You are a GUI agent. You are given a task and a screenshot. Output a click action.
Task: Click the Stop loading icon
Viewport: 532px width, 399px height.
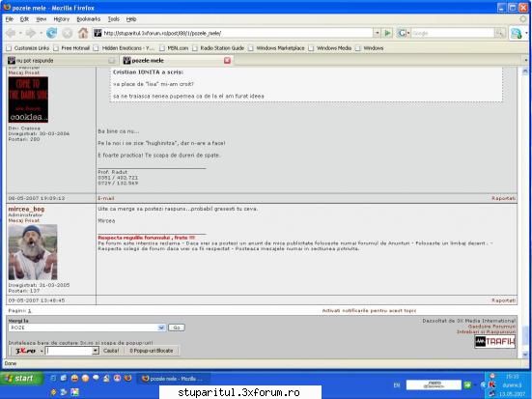pos(68,33)
